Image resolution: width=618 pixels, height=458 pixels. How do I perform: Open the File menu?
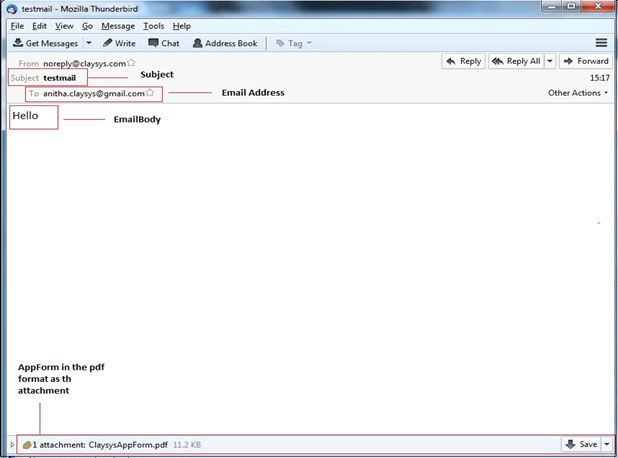[x=17, y=26]
